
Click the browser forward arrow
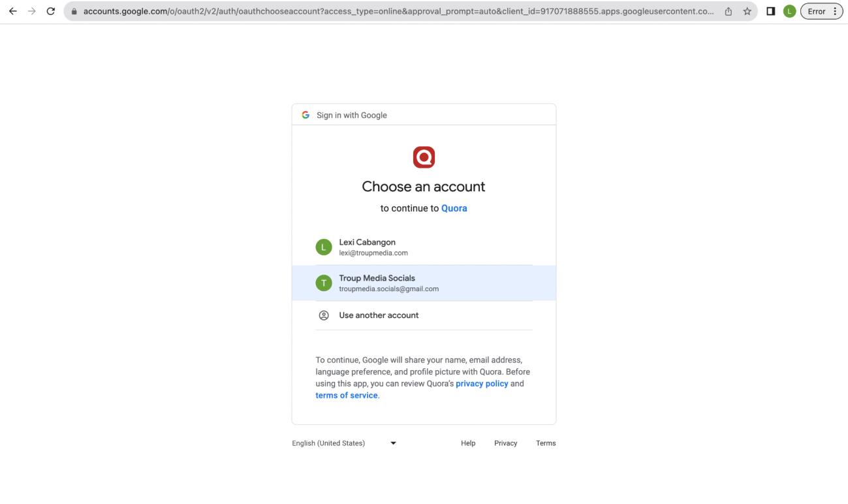coord(31,12)
